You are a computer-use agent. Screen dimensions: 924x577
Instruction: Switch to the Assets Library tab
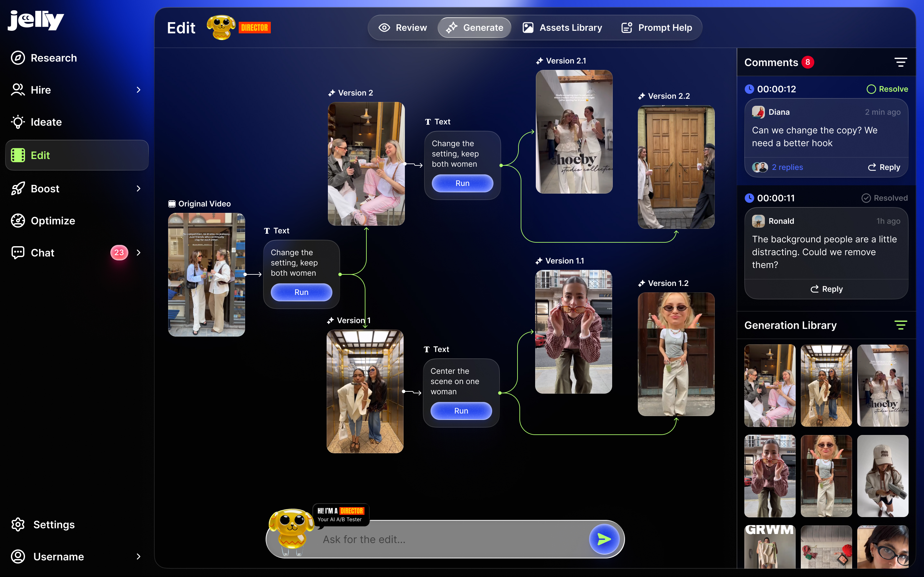coord(562,28)
